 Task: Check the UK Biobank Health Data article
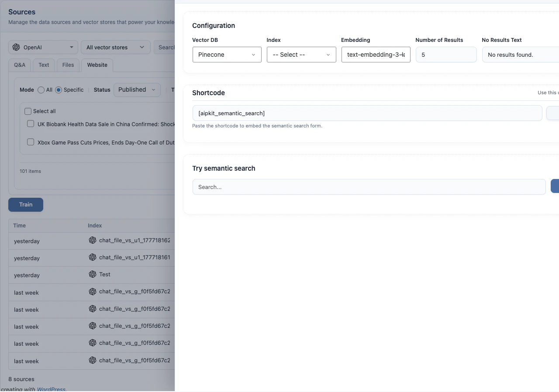[30, 124]
